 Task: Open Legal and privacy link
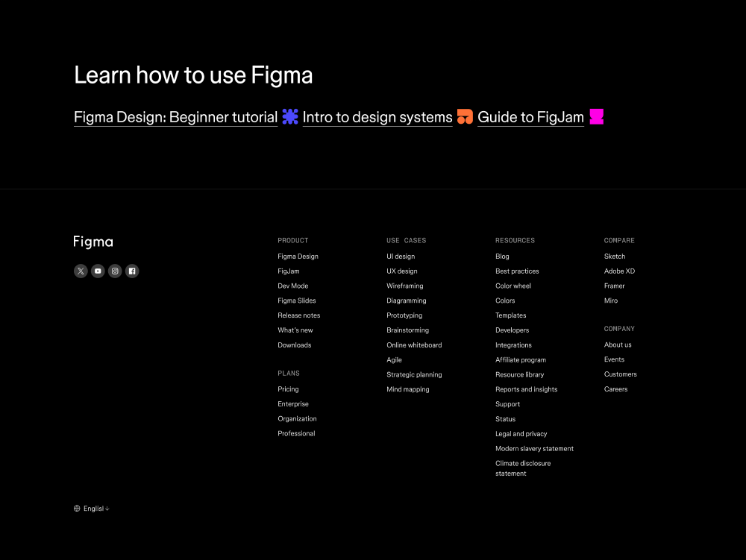521,433
